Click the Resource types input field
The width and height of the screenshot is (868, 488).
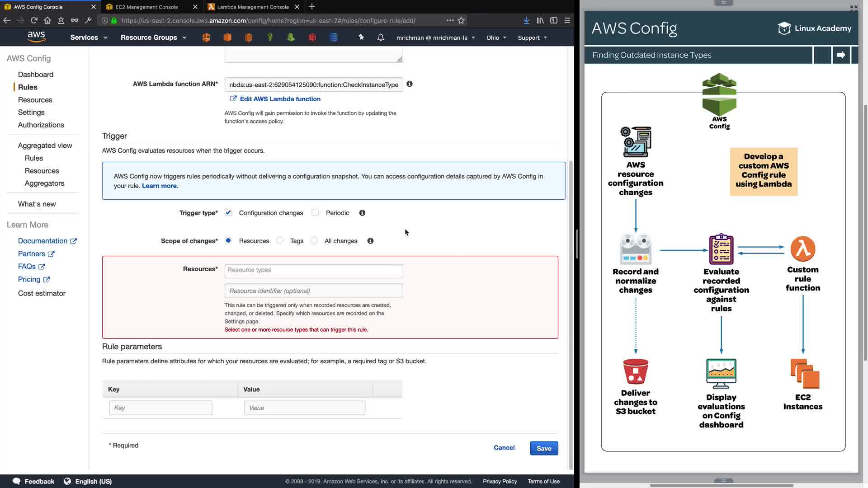[313, 270]
